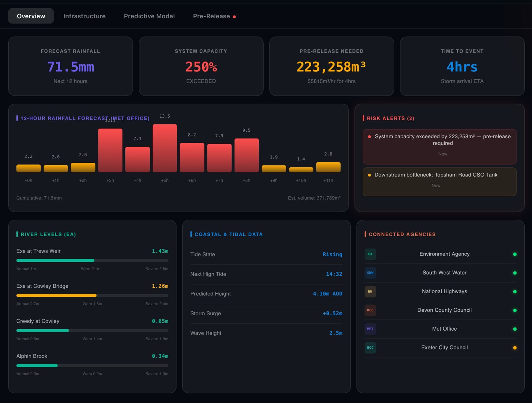Click the Exeter City Council name
532x403 pixels.
pyautogui.click(x=445, y=348)
